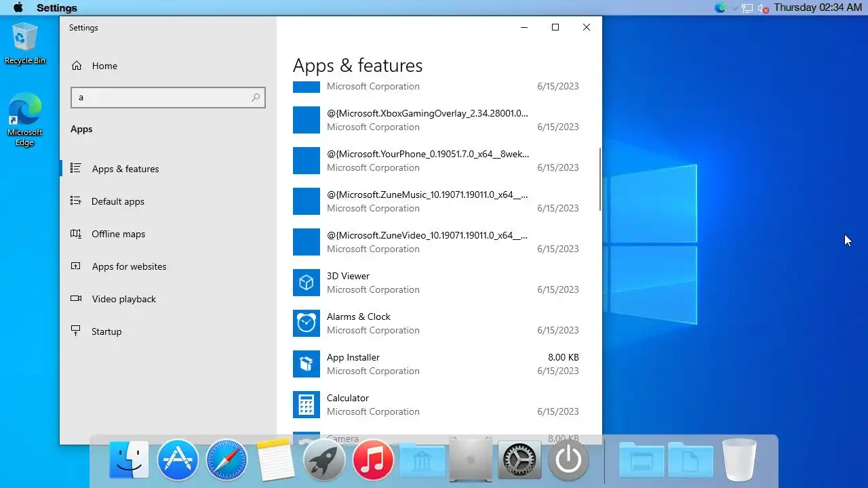Click the XboxGamingOverlay package name
868x488 pixels.
(x=427, y=113)
